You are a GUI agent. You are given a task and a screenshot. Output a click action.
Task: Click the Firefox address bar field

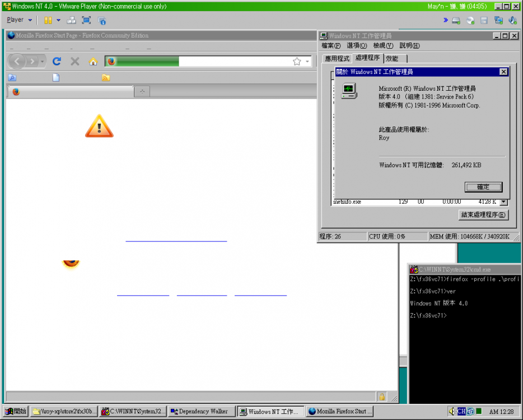235,62
